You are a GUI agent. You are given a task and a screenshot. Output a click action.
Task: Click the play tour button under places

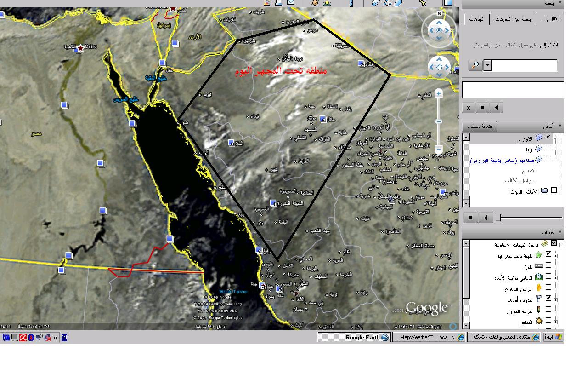(x=486, y=217)
